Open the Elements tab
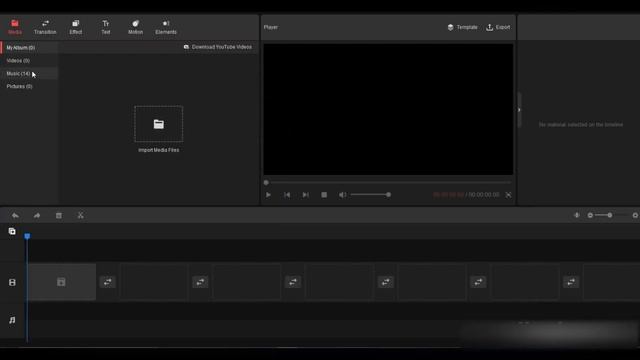This screenshot has height=360, width=640. (166, 27)
